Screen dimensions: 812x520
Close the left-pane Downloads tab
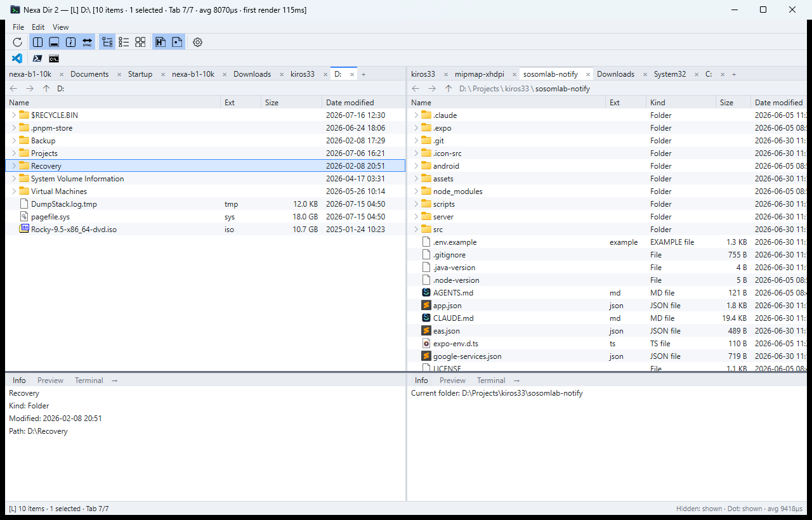pyautogui.click(x=281, y=74)
